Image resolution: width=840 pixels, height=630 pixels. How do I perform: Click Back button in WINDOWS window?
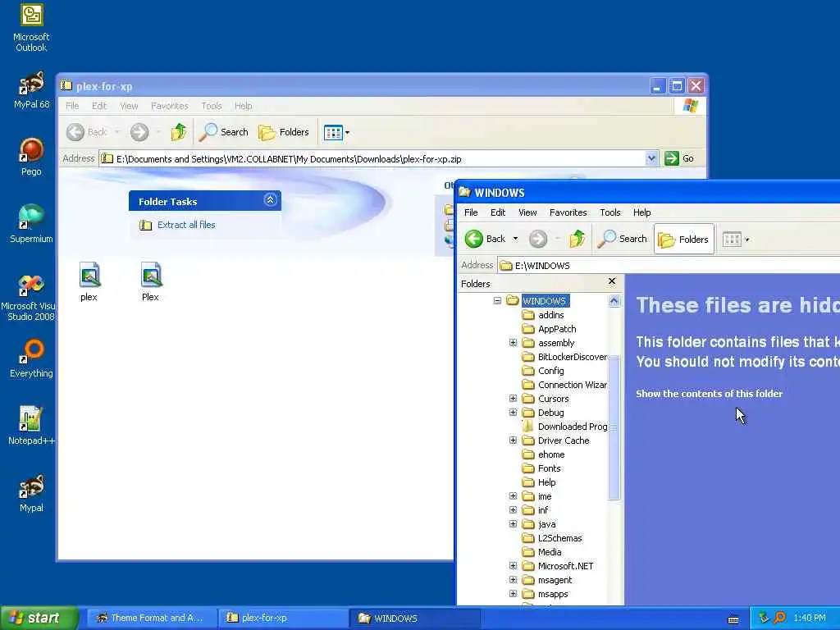pos(486,239)
